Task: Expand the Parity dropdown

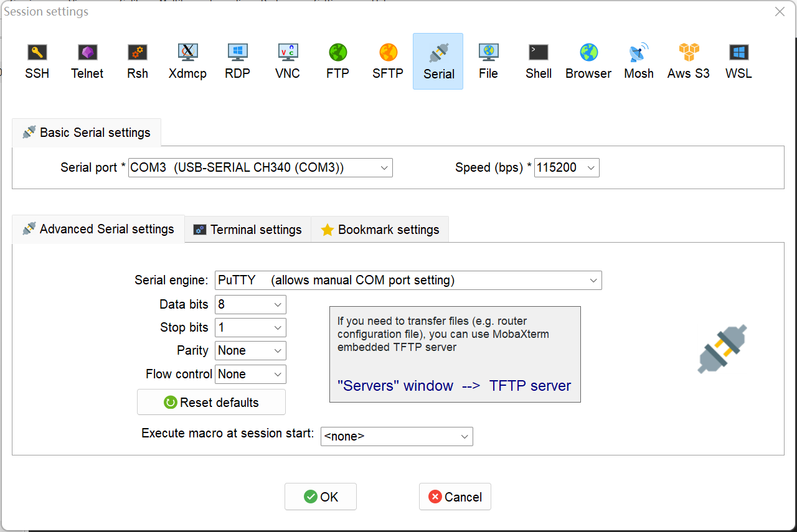Action: 250,350
